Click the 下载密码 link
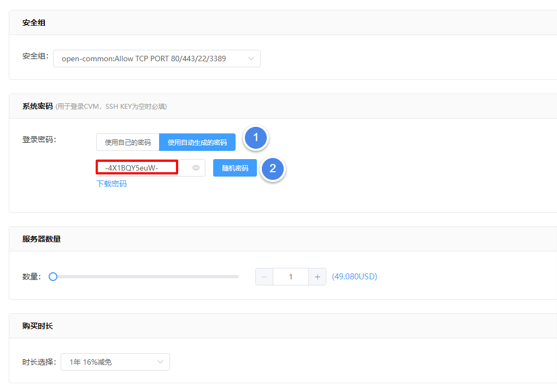The height and width of the screenshot is (392, 557). (x=112, y=184)
